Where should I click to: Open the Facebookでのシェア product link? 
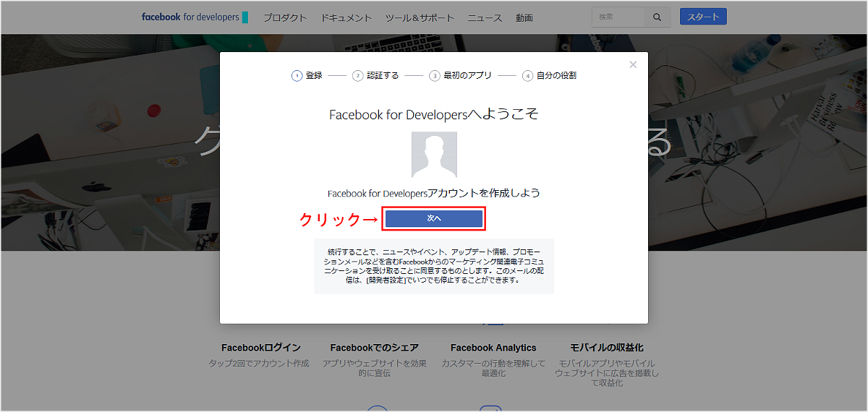[x=374, y=348]
